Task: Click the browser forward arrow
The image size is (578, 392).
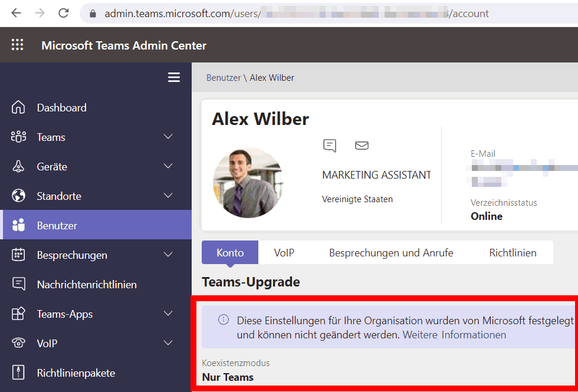Action: [x=40, y=13]
